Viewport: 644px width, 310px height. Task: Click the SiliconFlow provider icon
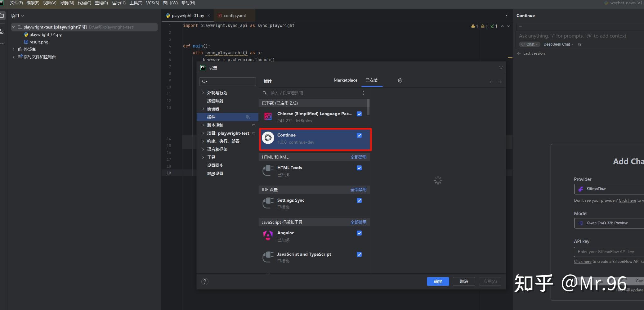pyautogui.click(x=581, y=189)
